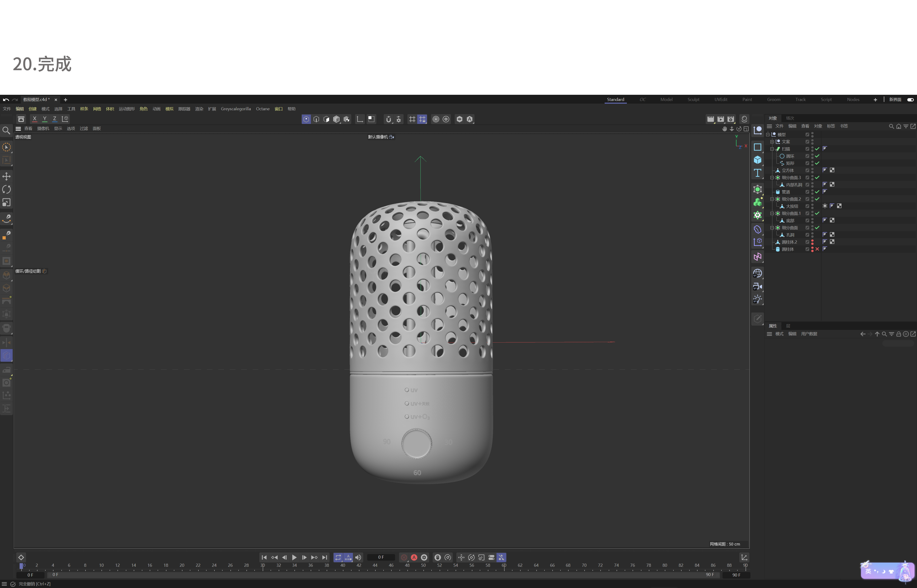Select the Move tool in left toolbar

point(6,176)
